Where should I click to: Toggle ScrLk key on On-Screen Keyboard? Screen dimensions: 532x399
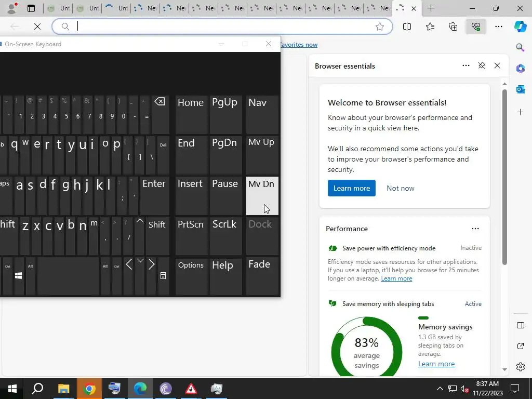pyautogui.click(x=225, y=236)
